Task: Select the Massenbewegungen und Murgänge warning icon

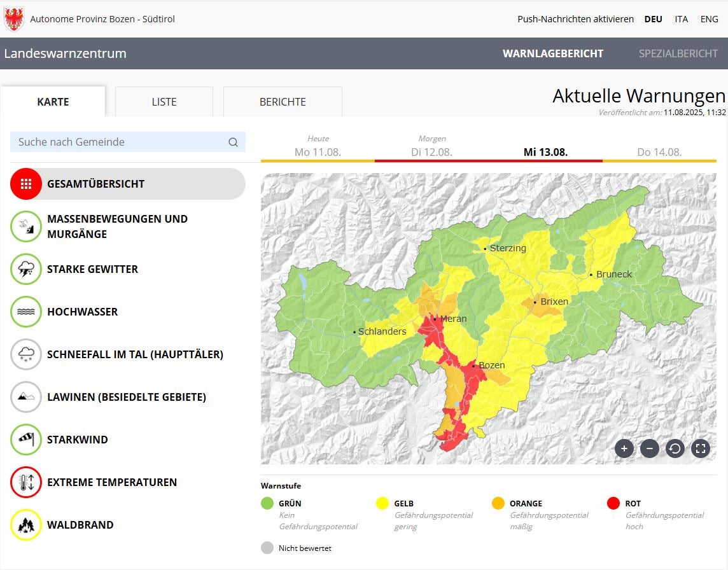Action: (x=26, y=226)
